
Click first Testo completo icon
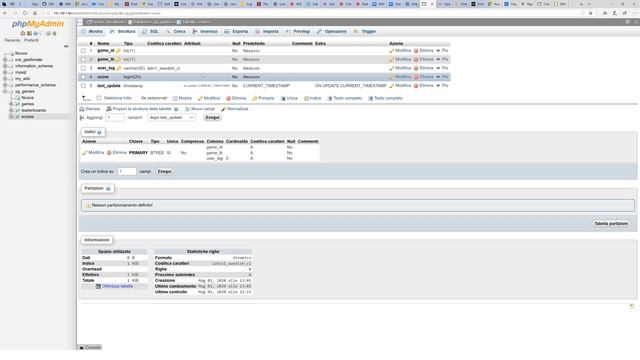pos(330,98)
